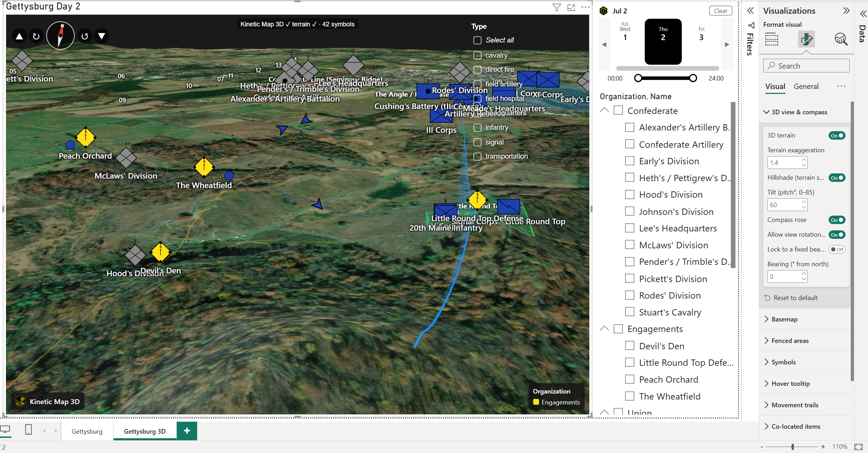Open the visual filter funnel icon
868x453 pixels.
(x=557, y=7)
